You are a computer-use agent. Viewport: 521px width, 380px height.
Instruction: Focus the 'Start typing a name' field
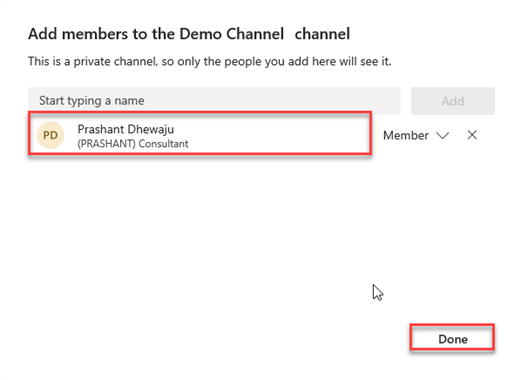(214, 101)
